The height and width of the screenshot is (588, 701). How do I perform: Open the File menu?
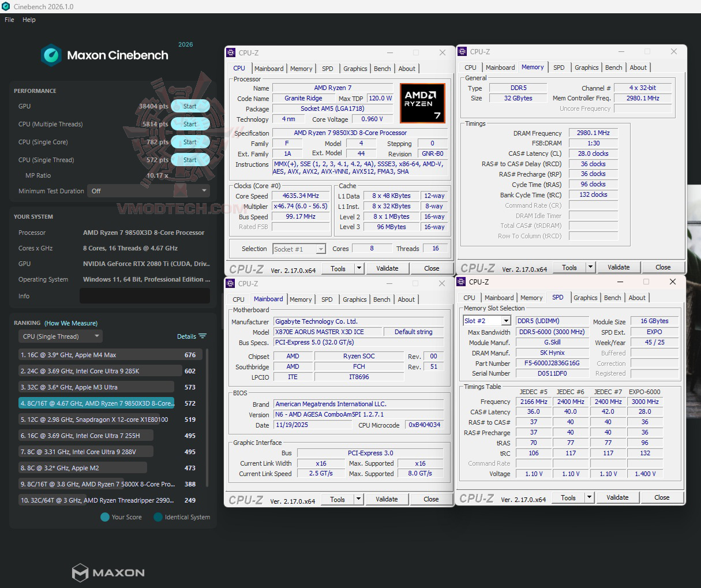click(x=9, y=20)
